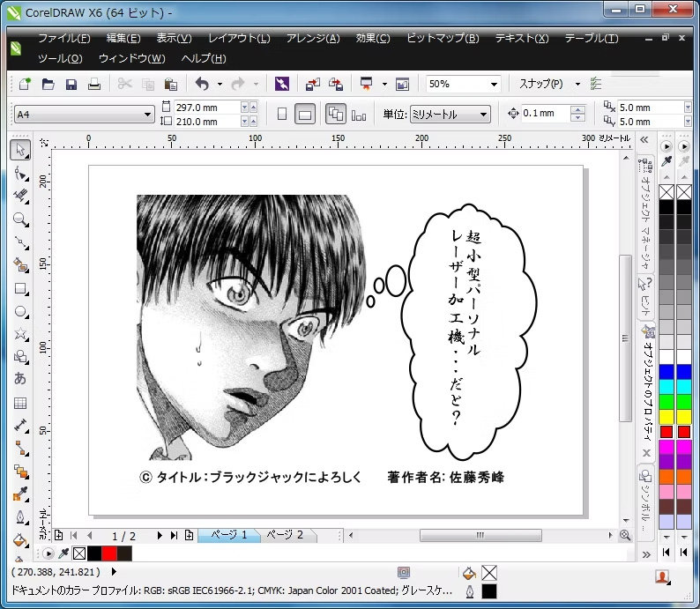Open the ヘルプ(H) menu

pyautogui.click(x=204, y=58)
